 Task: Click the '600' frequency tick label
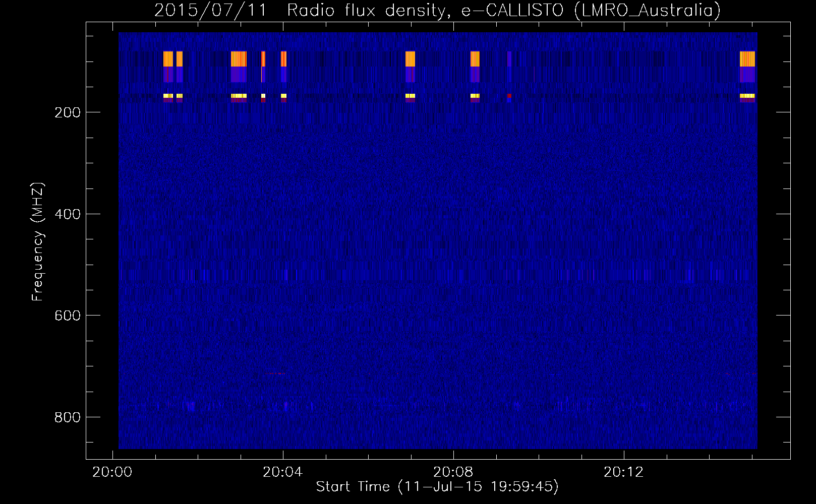[x=68, y=316]
